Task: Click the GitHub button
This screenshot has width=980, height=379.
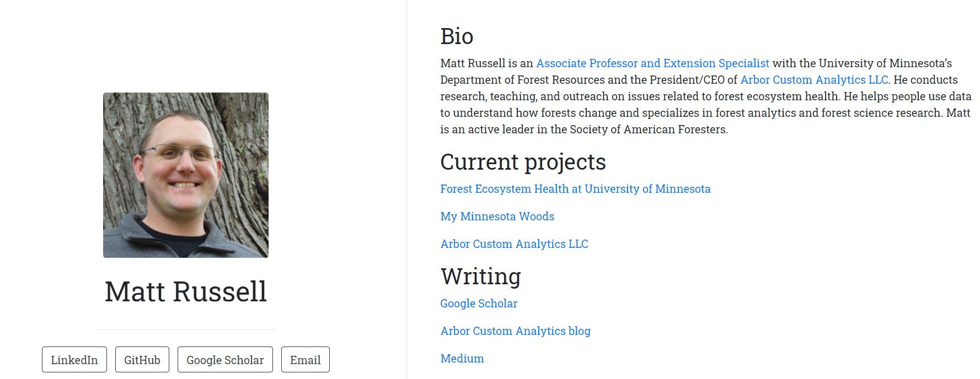Action: 142,360
